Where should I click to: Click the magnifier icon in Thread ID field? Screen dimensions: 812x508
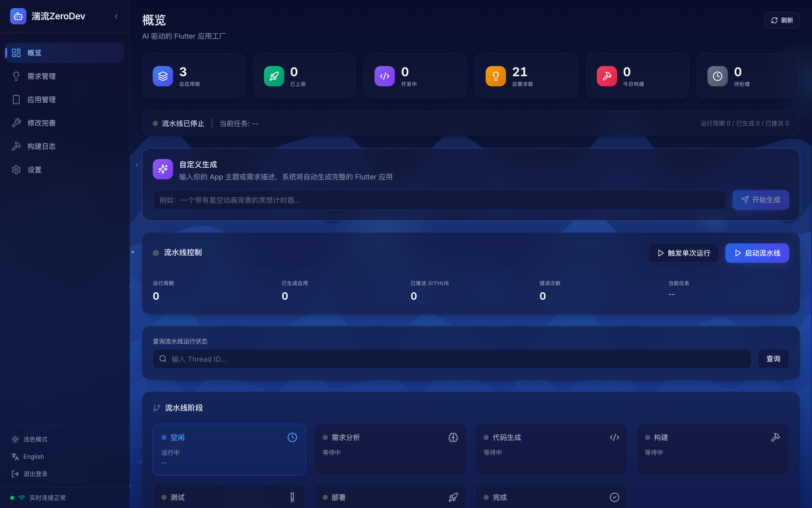point(163,359)
